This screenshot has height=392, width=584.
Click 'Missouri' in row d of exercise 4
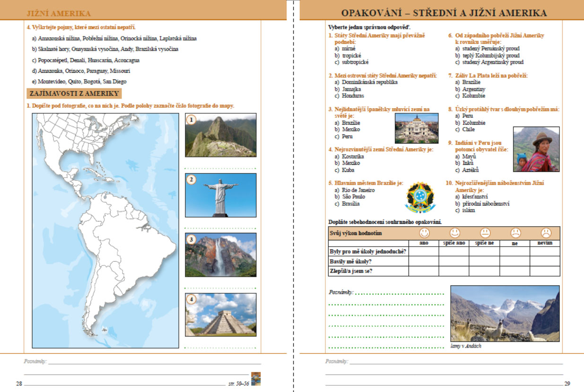(x=120, y=71)
